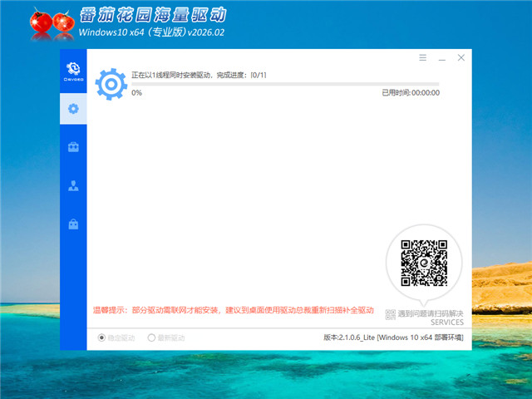The image size is (532, 399).
Task: Click the 已用时间 elapsed time label
Action: click(x=411, y=93)
